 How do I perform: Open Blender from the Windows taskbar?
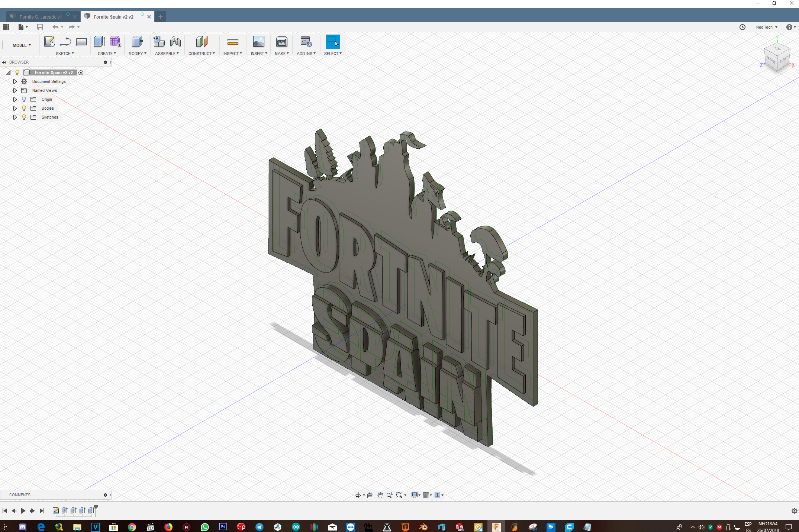[423, 527]
